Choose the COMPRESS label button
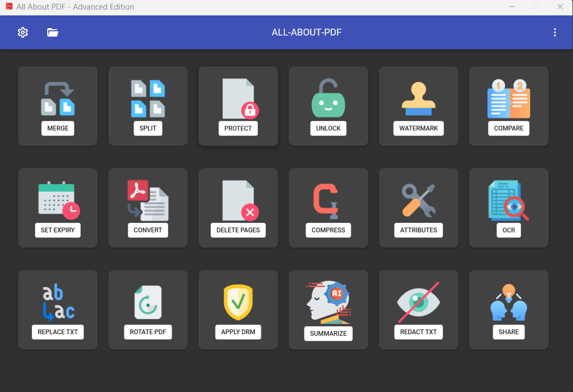 [328, 230]
